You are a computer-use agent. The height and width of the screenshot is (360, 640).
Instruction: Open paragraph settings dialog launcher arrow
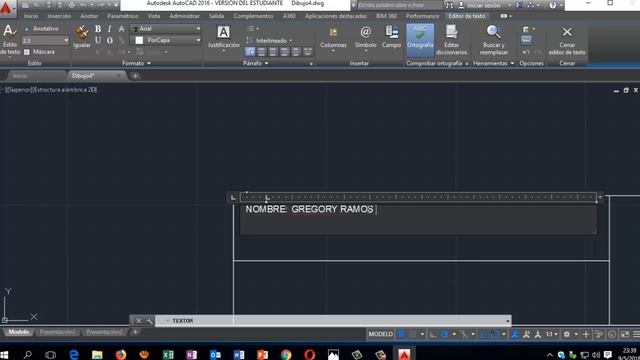pos(311,64)
